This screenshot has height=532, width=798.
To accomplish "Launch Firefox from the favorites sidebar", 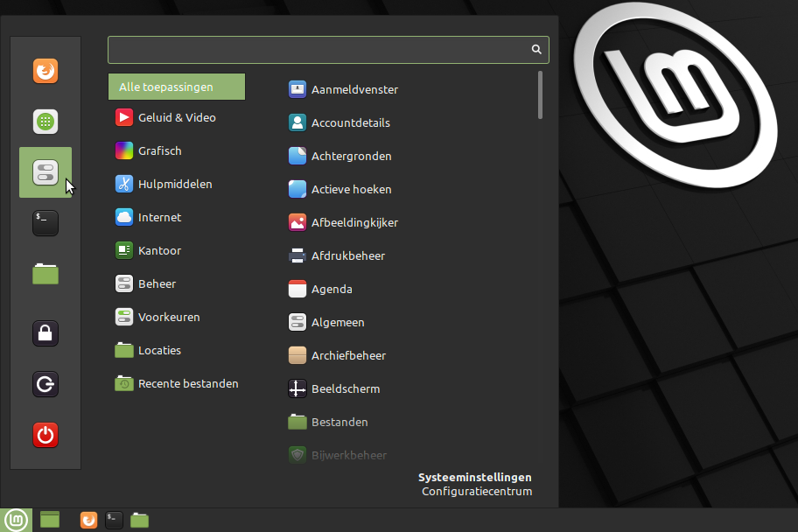I will point(45,70).
